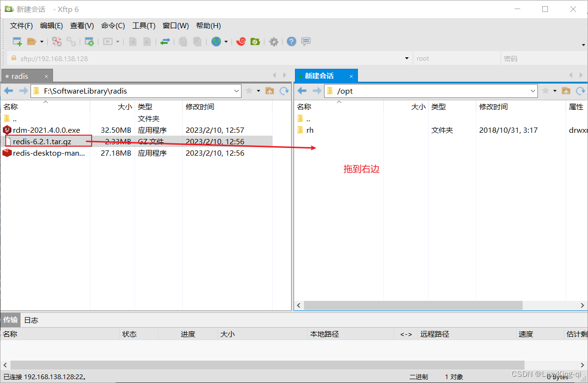Image resolution: width=588 pixels, height=383 pixels.
Task: Expand the globe icon dropdown arrow
Action: pos(226,42)
